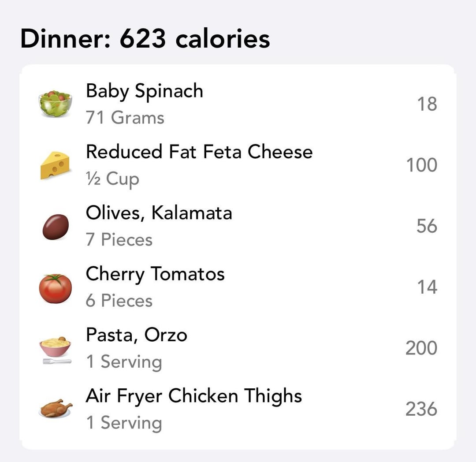Open Air Fryer Chicken Thighs entry
This screenshot has width=476, height=462.
238,409
